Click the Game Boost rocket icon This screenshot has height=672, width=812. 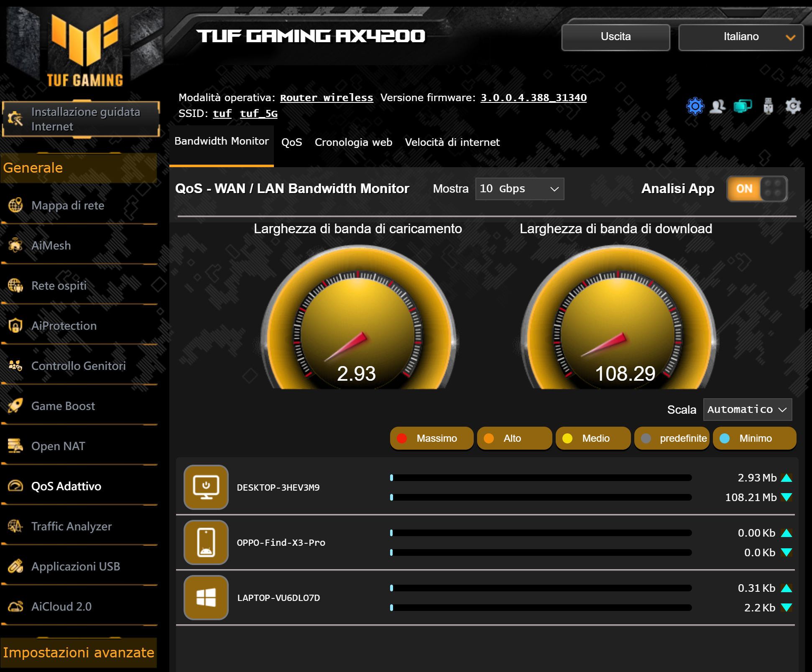click(x=15, y=406)
